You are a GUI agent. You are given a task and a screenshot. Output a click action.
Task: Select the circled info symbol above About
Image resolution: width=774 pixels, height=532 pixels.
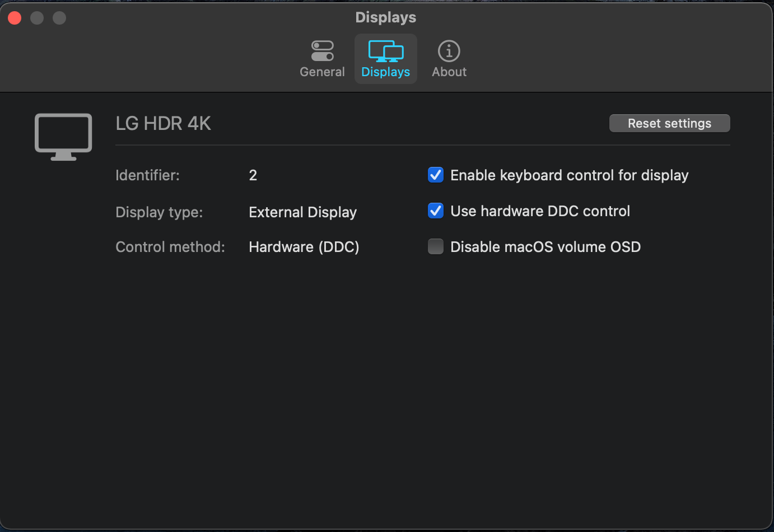coord(449,50)
